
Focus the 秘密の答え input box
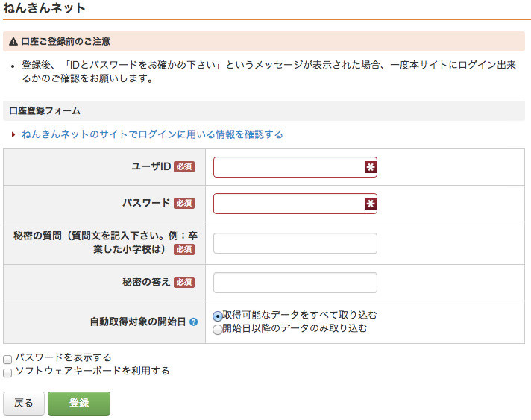(295, 283)
